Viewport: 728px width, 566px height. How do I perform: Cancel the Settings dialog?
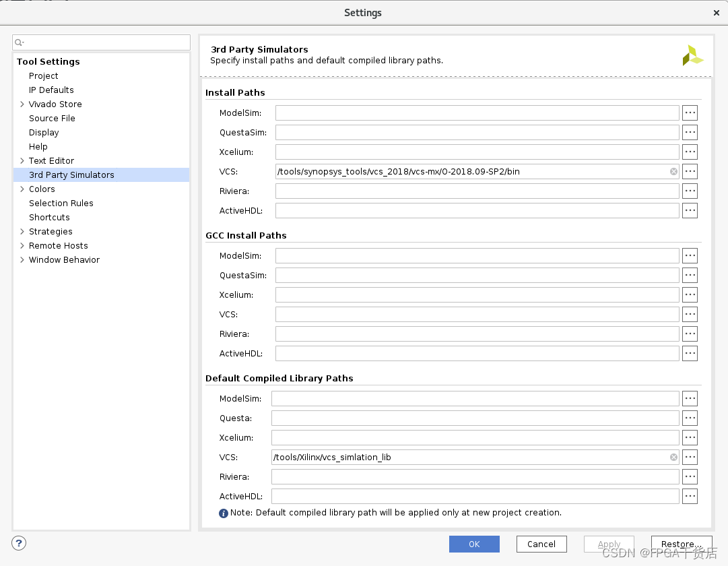click(x=541, y=544)
